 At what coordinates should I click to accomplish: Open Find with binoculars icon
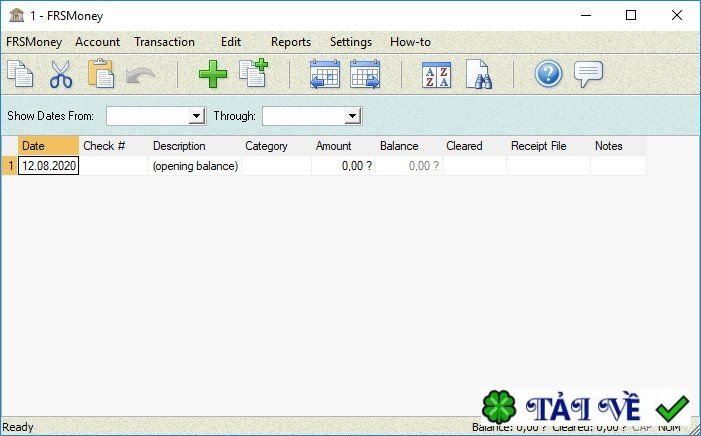click(478, 74)
